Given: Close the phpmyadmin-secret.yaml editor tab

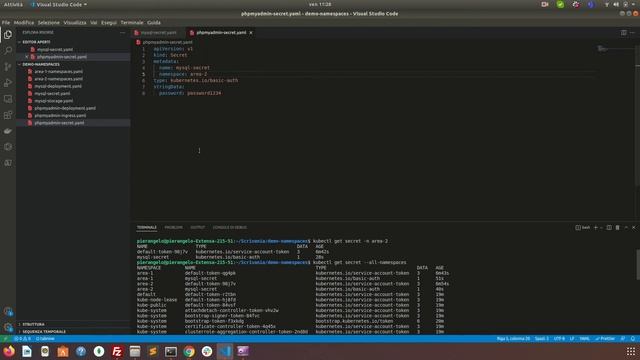Looking at the screenshot, I should pyautogui.click(x=251, y=33).
